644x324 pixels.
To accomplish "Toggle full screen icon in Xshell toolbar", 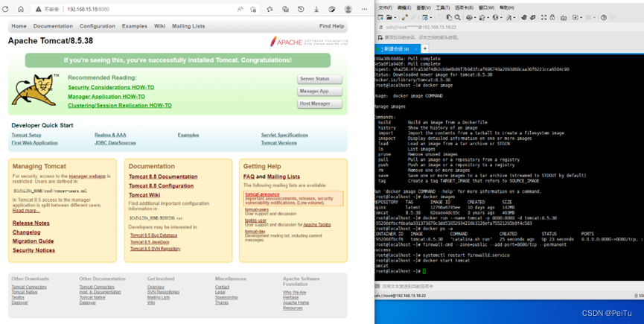I will point(543,18).
